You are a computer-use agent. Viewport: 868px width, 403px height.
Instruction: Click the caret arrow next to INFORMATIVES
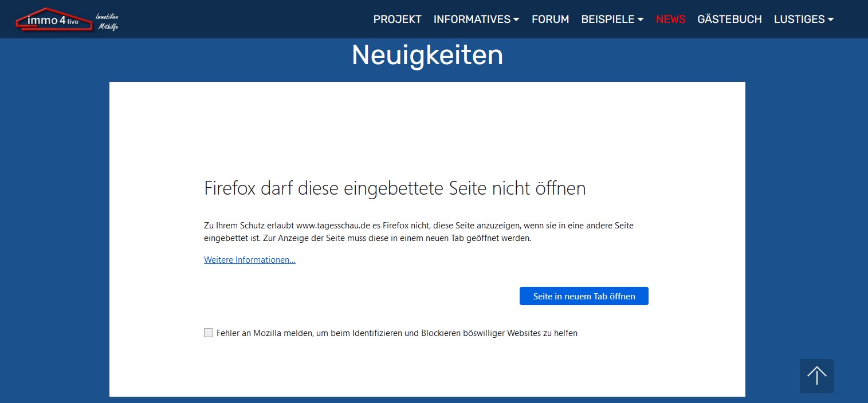pyautogui.click(x=516, y=19)
